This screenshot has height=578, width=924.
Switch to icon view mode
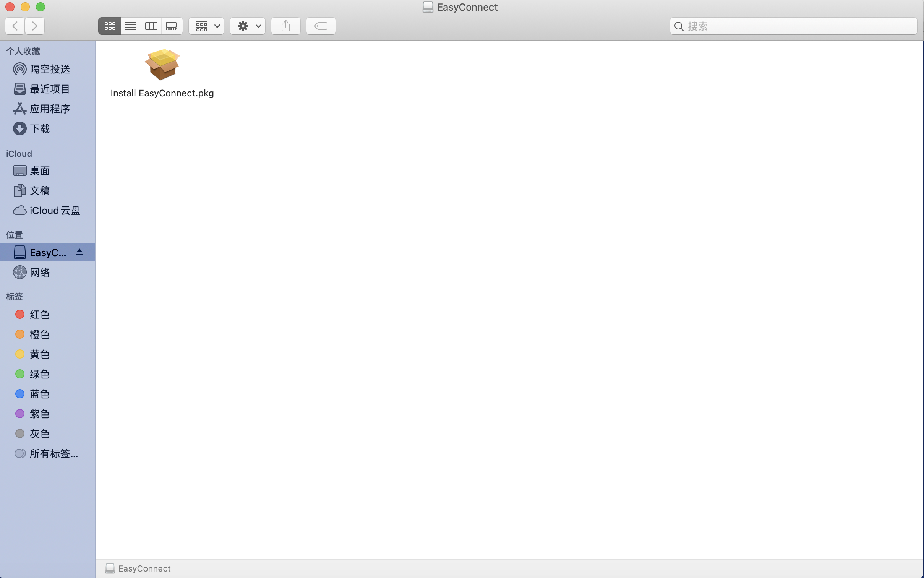[x=110, y=26]
